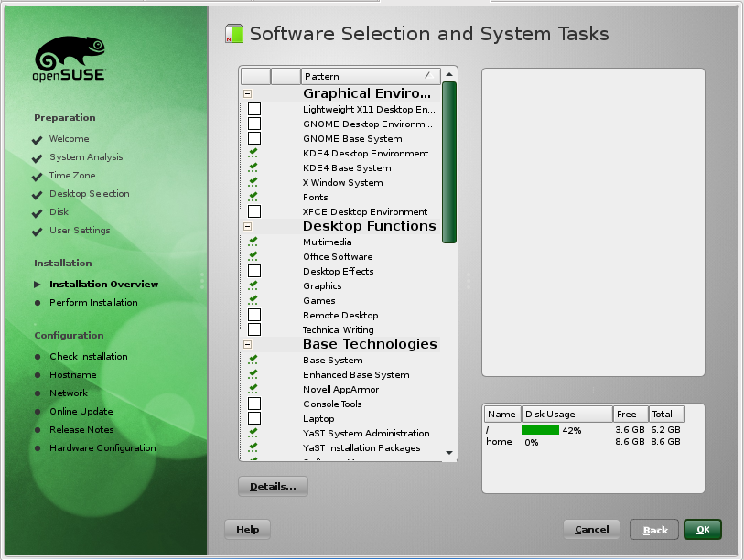Go Back to the previous screen

655,530
